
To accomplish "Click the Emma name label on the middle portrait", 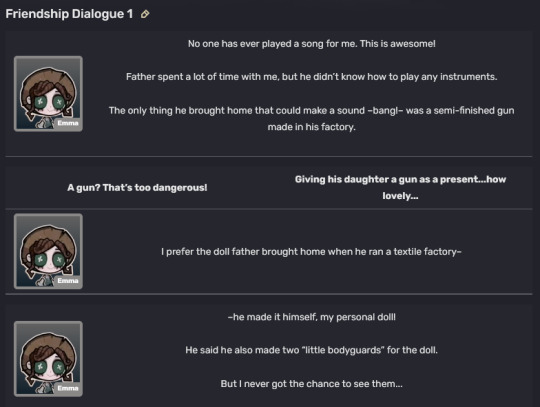I will coord(68,281).
